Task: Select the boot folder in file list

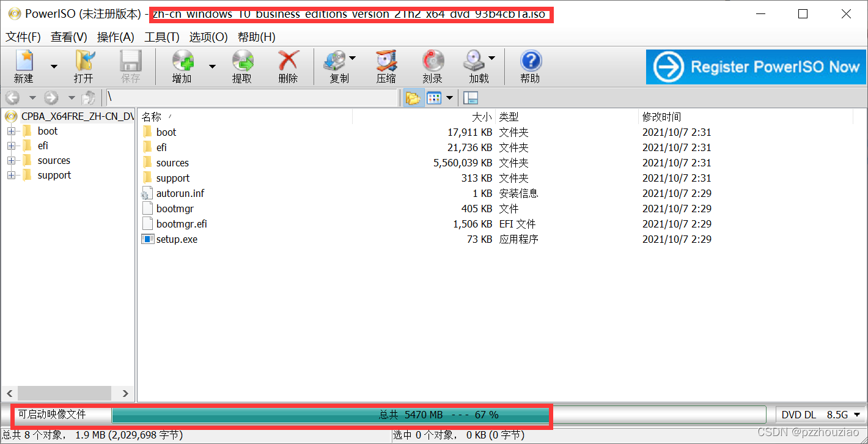Action: point(166,132)
